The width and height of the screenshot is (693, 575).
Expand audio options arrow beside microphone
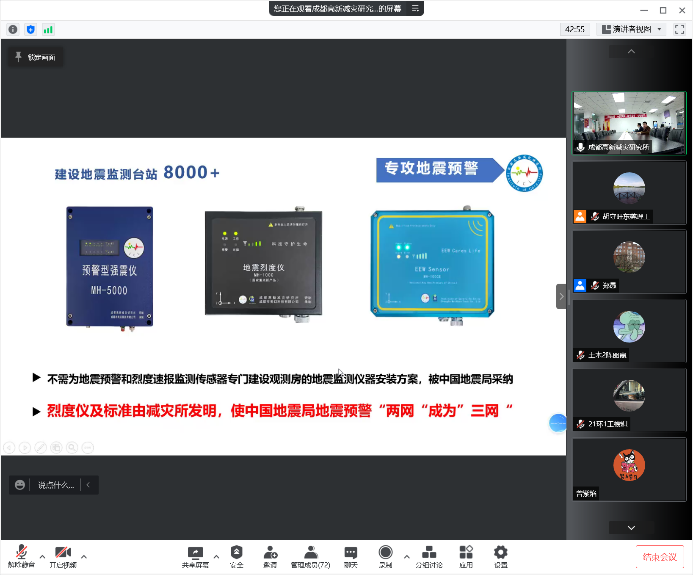[x=41, y=556]
